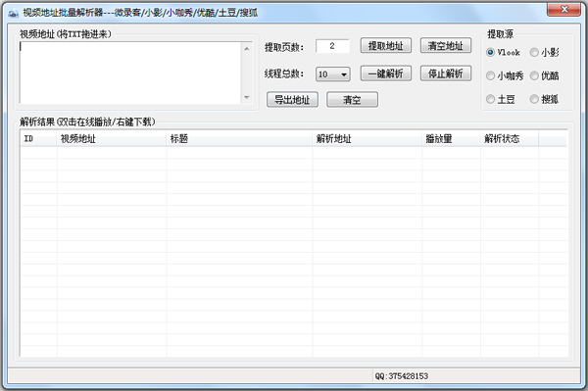This screenshot has width=588, height=391.
Task: Stop parsing with 停止解析 button
Action: click(x=446, y=73)
